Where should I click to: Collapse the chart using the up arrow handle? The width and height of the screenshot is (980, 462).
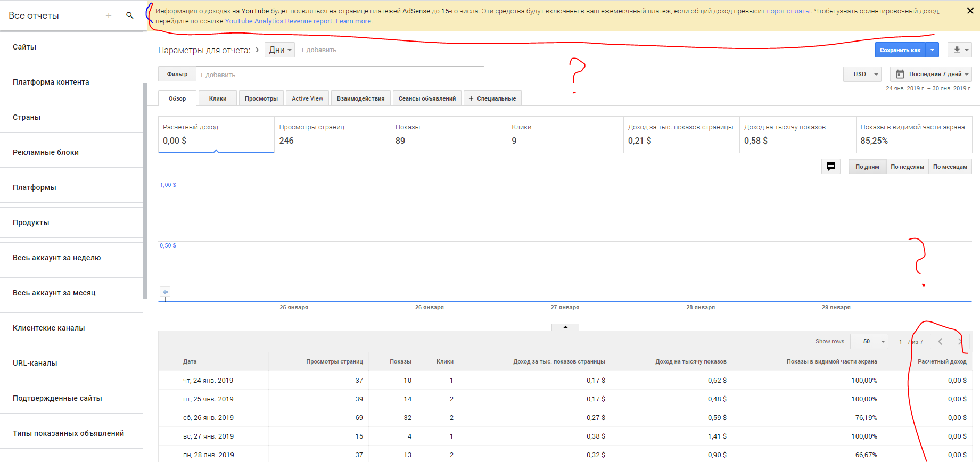click(x=565, y=327)
